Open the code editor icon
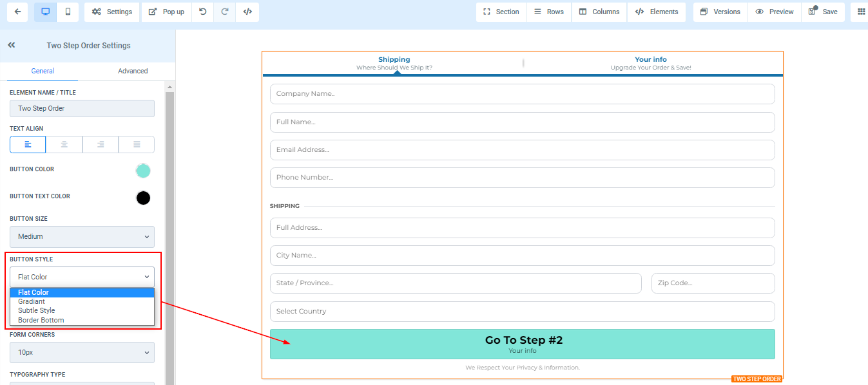868x385 pixels. pos(247,12)
